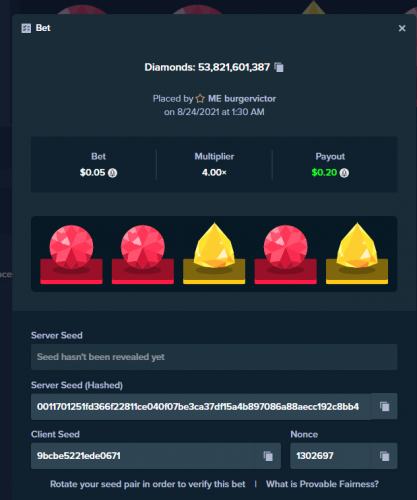The height and width of the screenshot is (500, 417).
Task: Click the currency icon next to $0.20 payout
Action: pyautogui.click(x=344, y=173)
